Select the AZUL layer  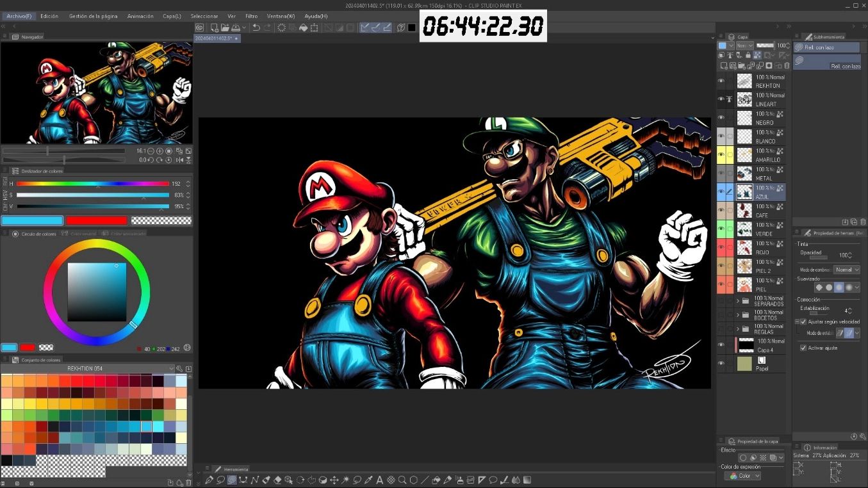[751, 192]
